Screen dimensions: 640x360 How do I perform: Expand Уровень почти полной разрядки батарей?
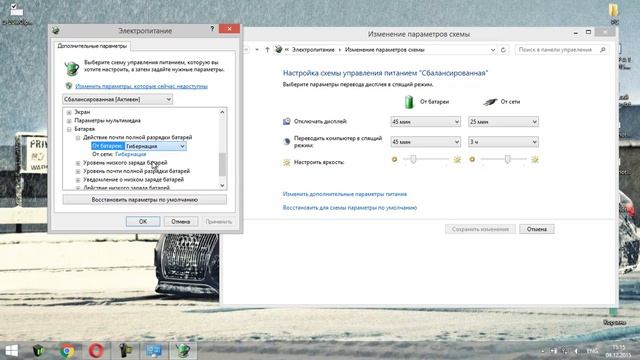78,171
